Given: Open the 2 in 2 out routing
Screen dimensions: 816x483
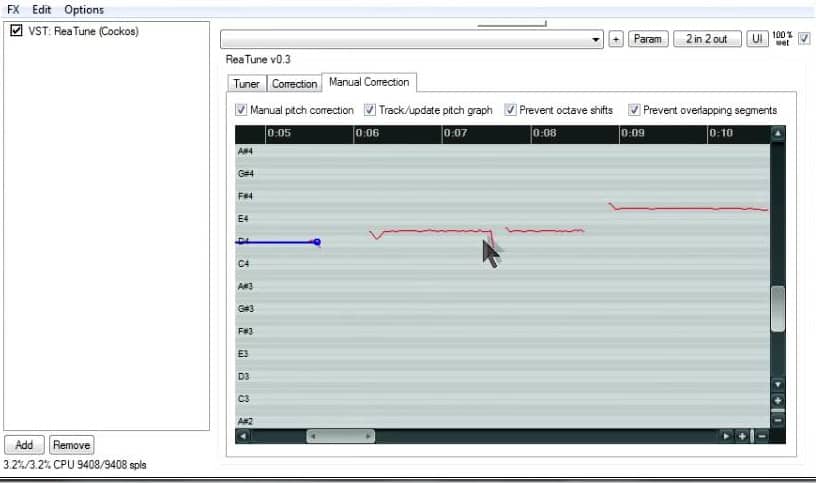Looking at the screenshot, I should coord(707,39).
